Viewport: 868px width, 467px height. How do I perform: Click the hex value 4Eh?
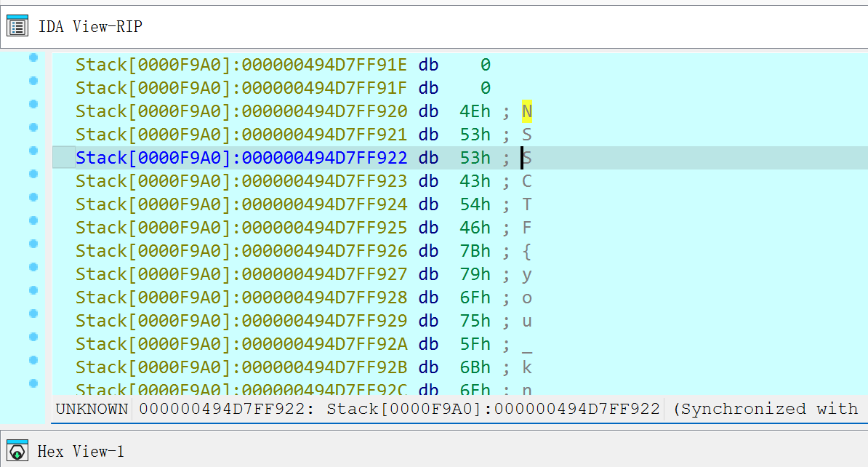pos(475,111)
